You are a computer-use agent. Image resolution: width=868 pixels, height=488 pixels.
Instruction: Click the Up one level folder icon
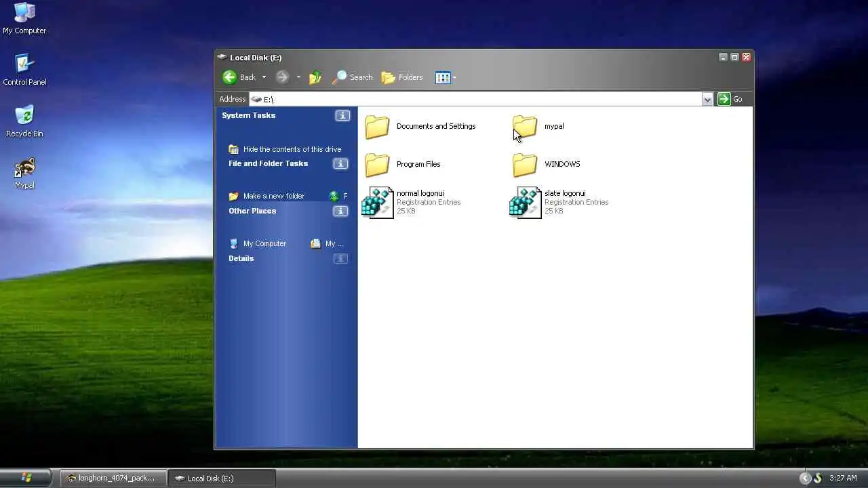315,77
